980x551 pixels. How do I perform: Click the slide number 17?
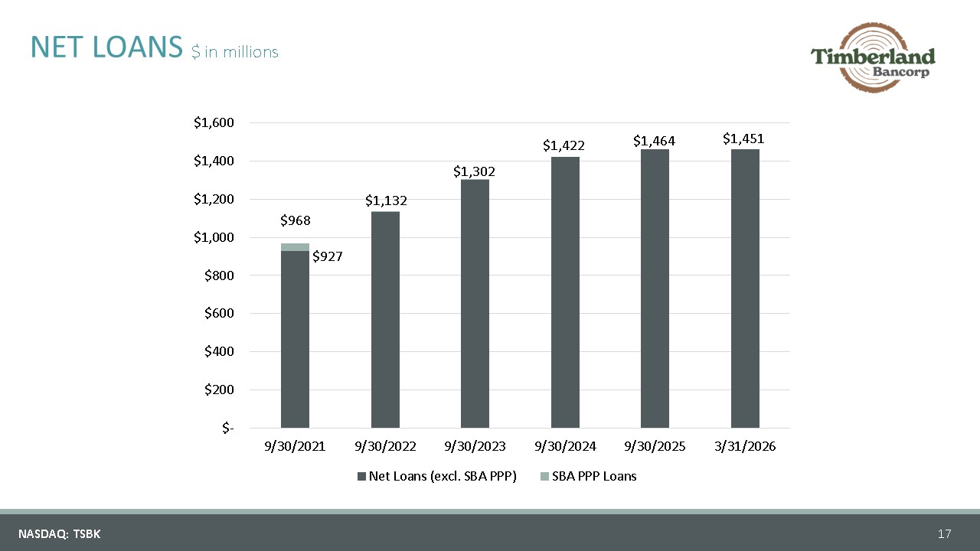point(944,533)
